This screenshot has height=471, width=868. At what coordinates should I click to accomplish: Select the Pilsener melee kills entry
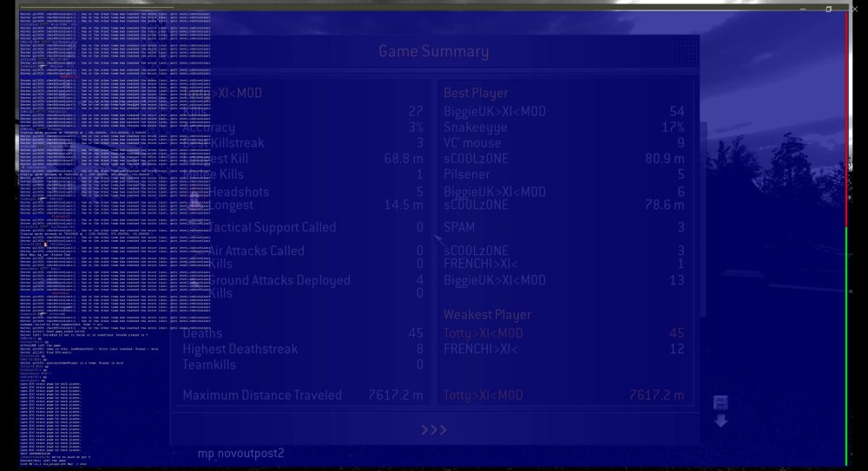[467, 174]
